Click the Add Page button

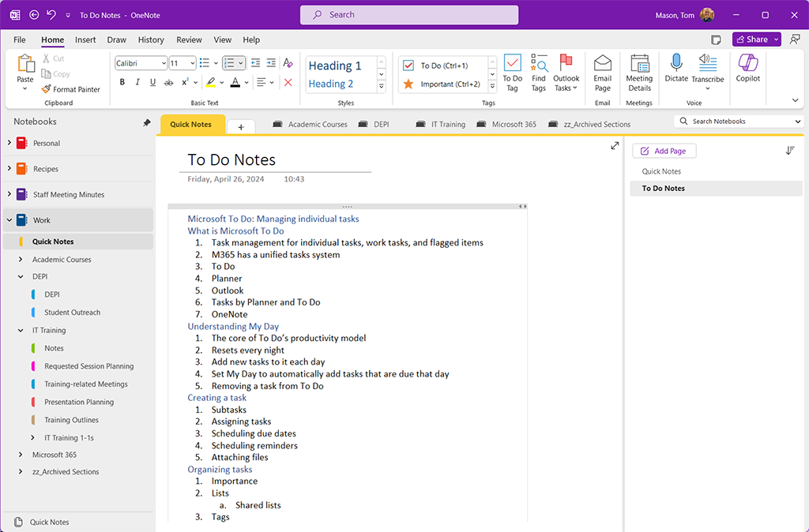coord(664,151)
